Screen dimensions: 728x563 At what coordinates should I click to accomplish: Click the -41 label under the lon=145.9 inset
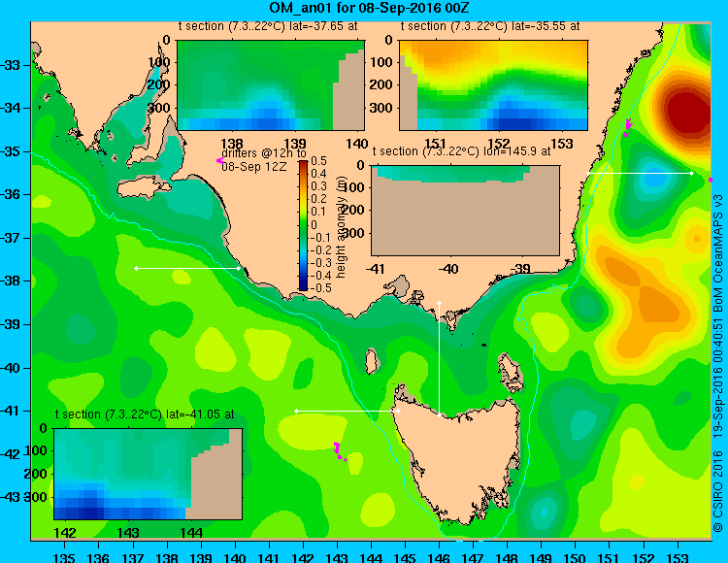(375, 269)
